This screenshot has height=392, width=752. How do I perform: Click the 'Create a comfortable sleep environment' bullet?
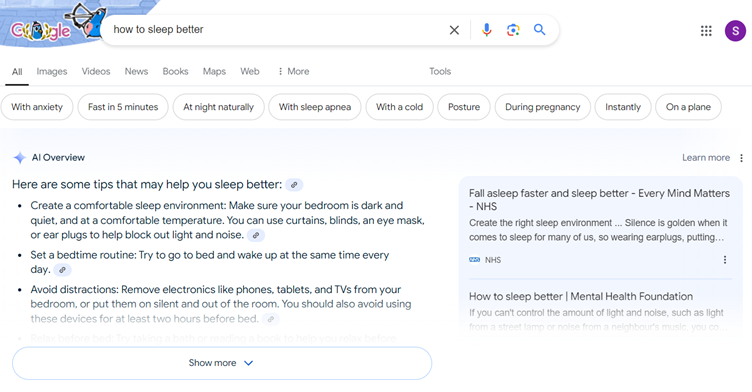point(227,220)
